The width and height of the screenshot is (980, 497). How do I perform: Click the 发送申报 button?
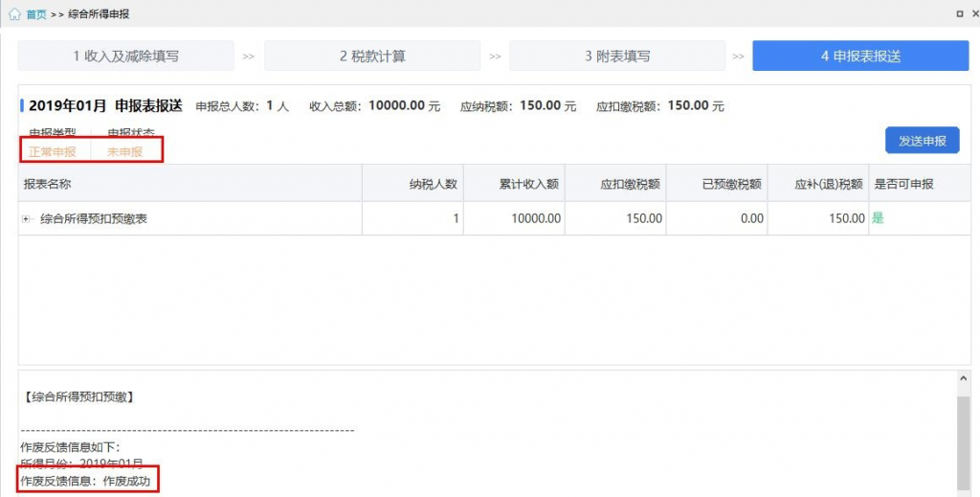922,141
